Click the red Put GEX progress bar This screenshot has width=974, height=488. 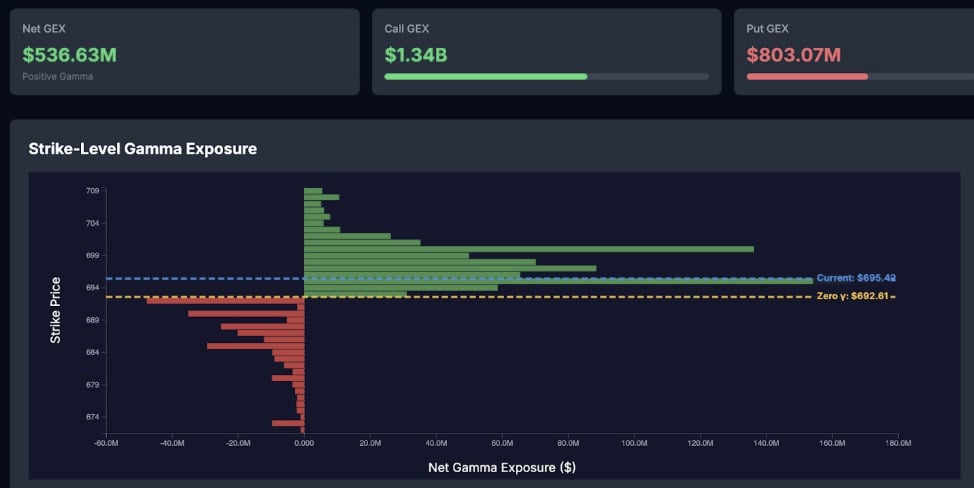tap(807, 76)
